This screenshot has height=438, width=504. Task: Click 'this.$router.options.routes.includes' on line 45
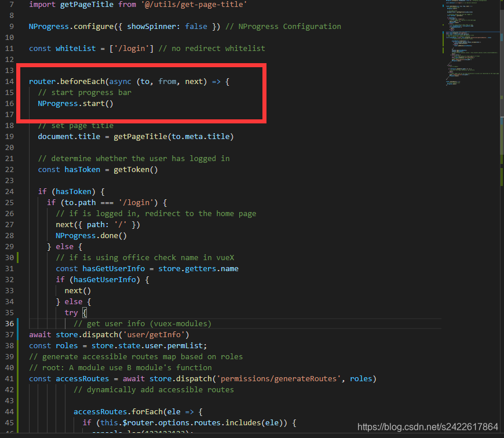pos(181,423)
